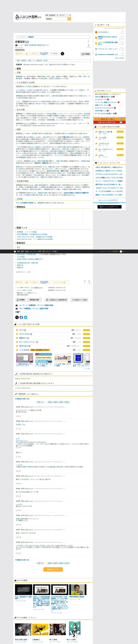Click the niconico TV icon in the sticky bar

click(15, 251)
